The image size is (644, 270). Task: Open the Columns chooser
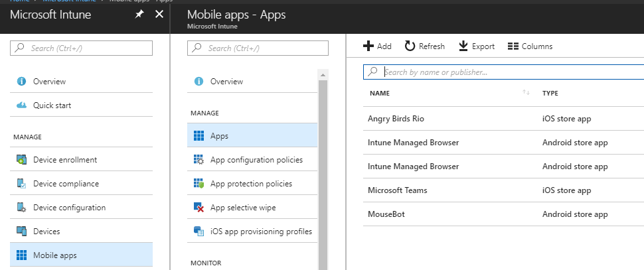click(530, 46)
